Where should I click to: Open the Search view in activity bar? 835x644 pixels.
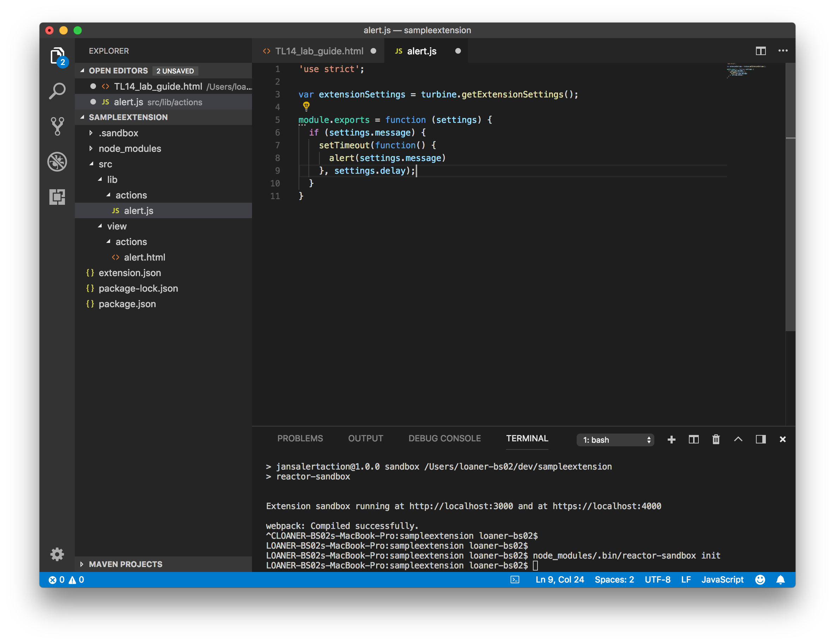point(57,91)
